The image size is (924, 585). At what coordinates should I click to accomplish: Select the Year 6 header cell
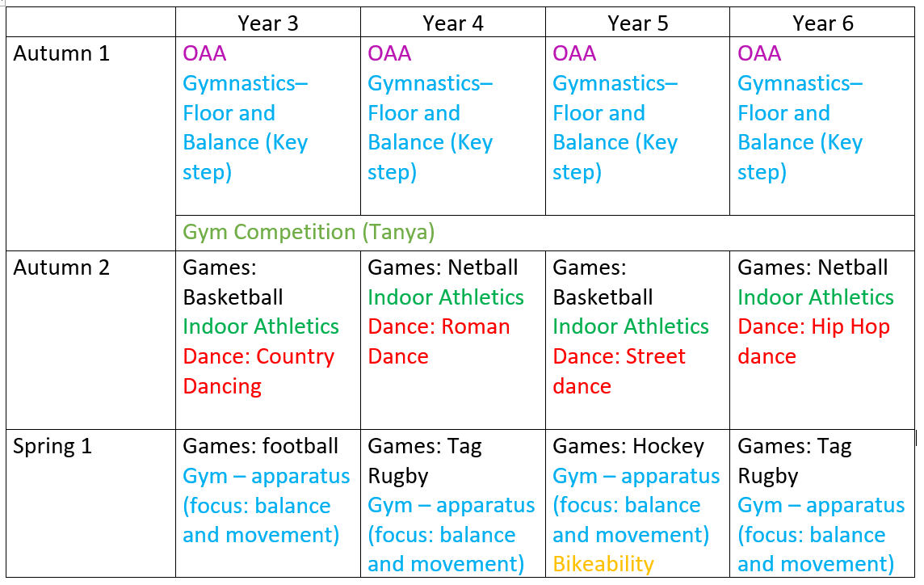tap(822, 23)
